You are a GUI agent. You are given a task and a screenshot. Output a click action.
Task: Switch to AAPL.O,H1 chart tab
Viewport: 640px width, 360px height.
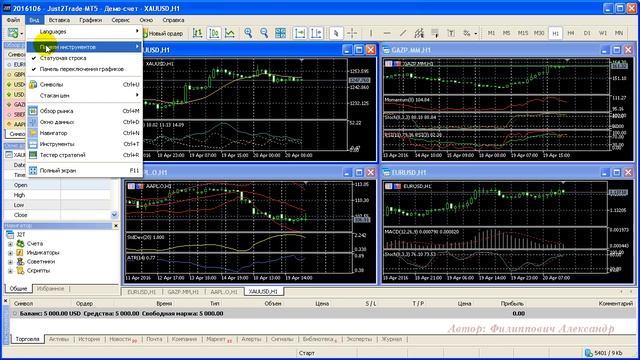pos(224,292)
